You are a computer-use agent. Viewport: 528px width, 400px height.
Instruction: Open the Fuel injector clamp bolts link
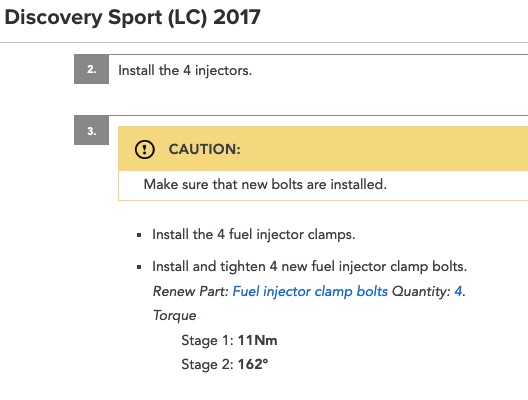pos(310,292)
